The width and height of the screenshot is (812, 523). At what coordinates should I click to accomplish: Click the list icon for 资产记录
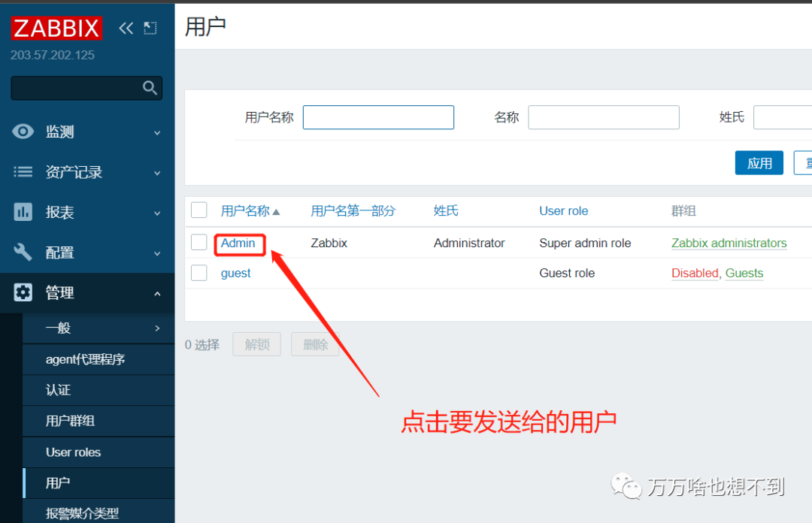(23, 172)
